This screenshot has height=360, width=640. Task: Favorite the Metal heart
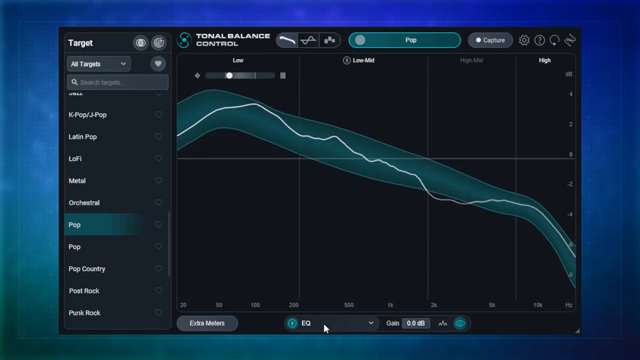tap(158, 180)
